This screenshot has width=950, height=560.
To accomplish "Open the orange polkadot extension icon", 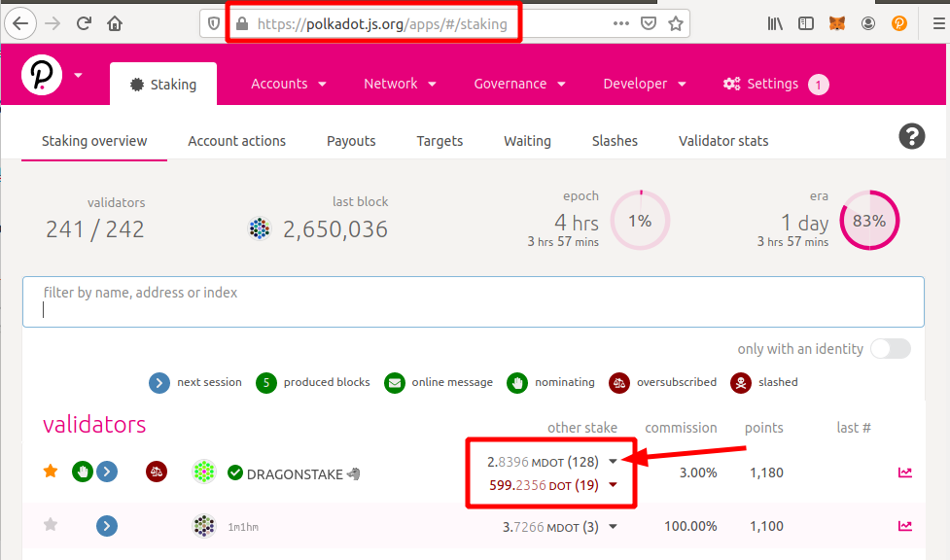I will [899, 23].
